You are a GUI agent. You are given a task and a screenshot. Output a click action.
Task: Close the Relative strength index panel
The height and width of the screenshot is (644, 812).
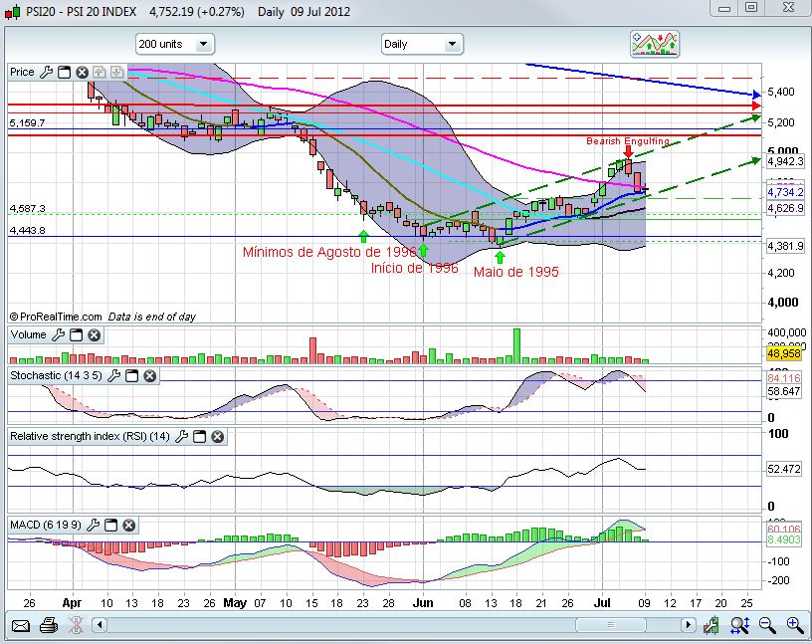pyautogui.click(x=217, y=437)
